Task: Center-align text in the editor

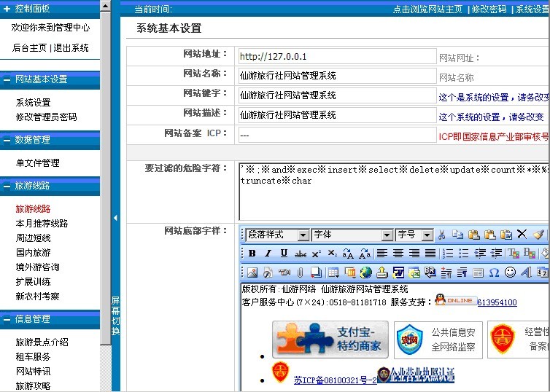Action: pyautogui.click(x=398, y=254)
